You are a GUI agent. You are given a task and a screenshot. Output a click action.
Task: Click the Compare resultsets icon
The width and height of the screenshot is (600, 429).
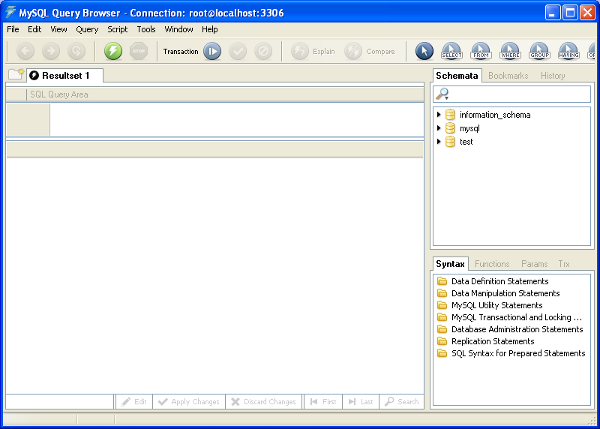coord(353,51)
